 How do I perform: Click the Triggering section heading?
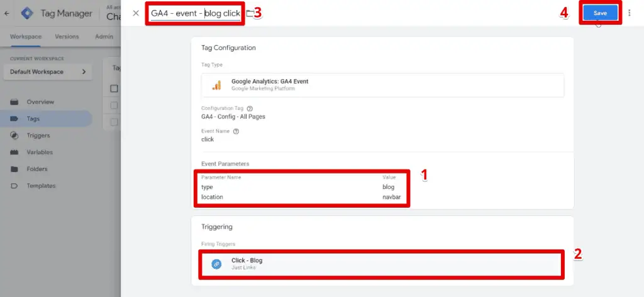point(217,227)
